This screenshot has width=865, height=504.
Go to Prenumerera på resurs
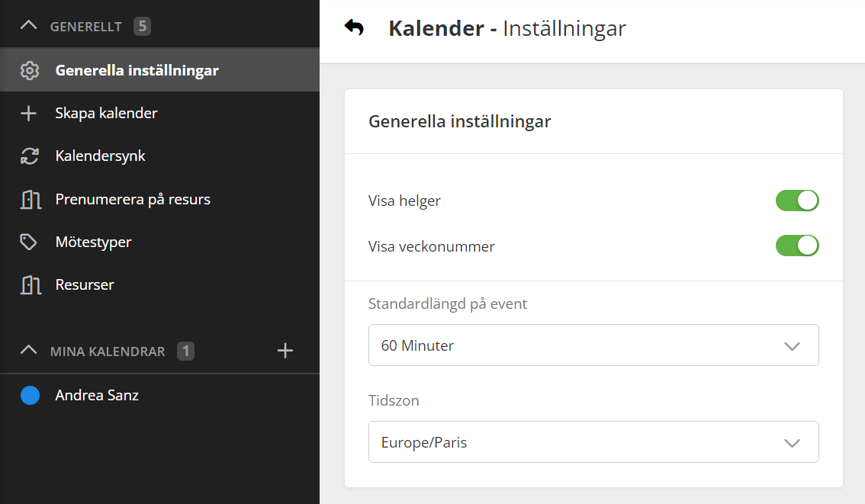pos(133,200)
